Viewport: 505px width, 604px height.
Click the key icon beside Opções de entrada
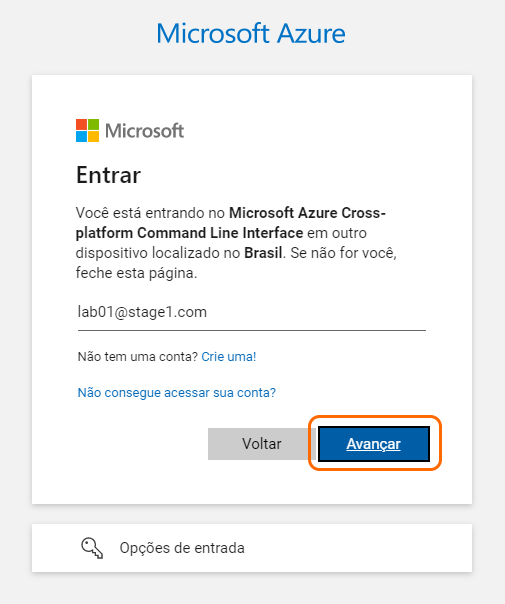92,548
